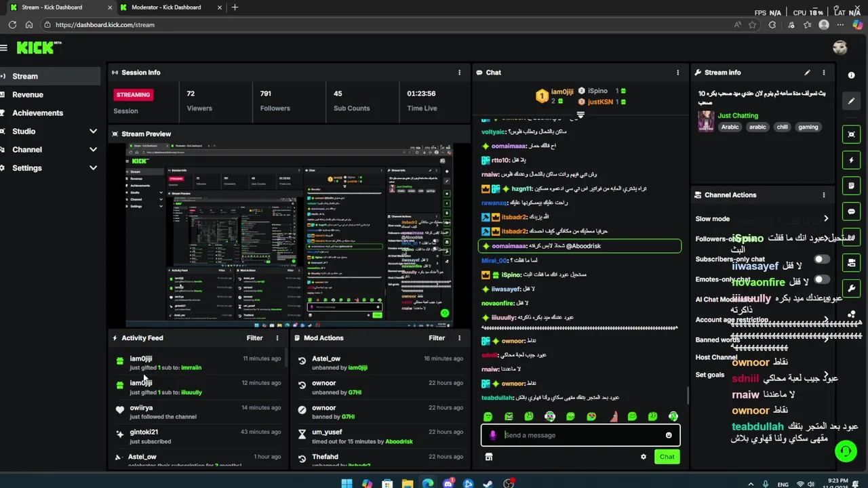Click the Stream Preview video thumbnail
This screenshot has width=868, height=488.
point(289,235)
